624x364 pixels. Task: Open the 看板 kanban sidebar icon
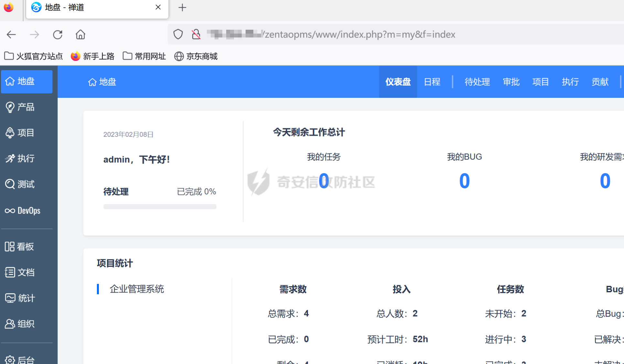pos(10,247)
